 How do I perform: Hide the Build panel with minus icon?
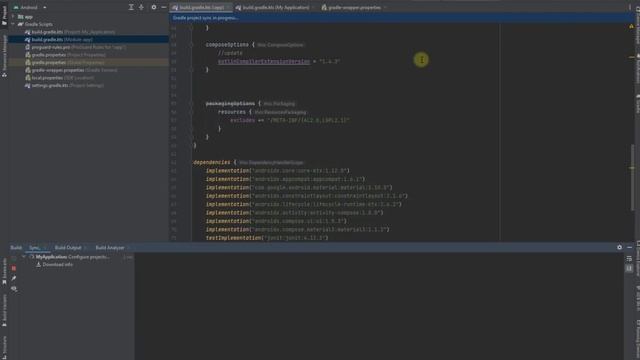pyautogui.click(x=629, y=247)
